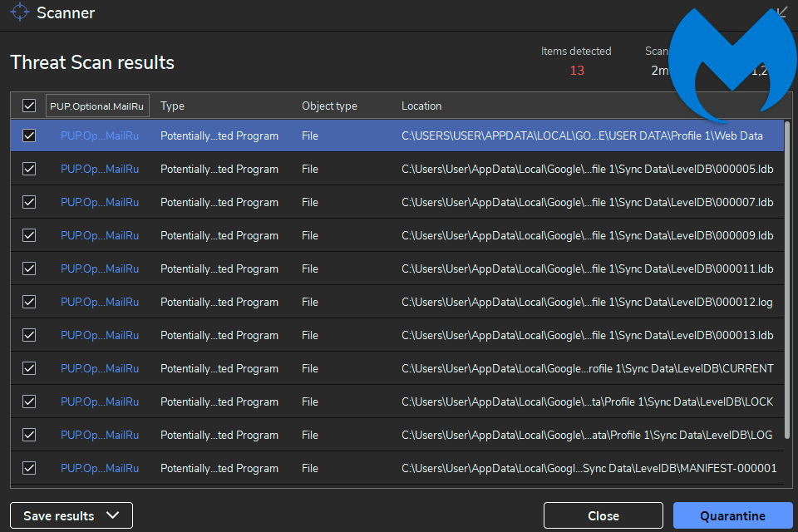Viewport: 798px width, 532px height.
Task: Toggle the select-all checkbox in header
Action: coord(29,106)
